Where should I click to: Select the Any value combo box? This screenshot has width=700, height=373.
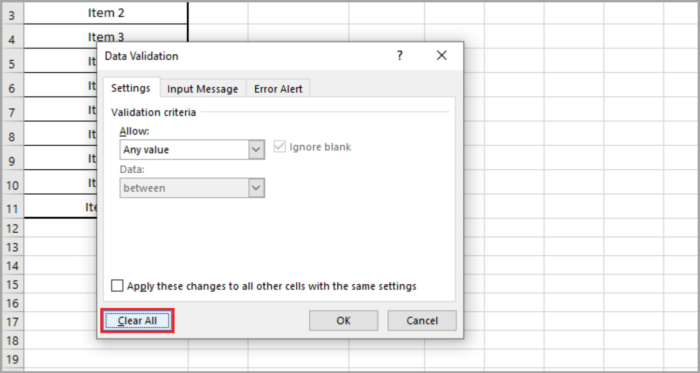pyautogui.click(x=192, y=149)
